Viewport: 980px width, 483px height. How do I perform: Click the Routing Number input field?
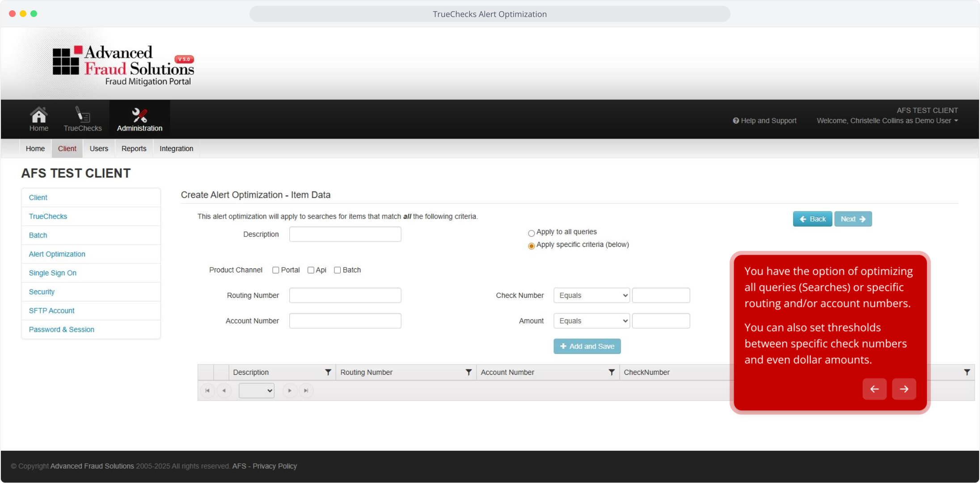pos(345,296)
